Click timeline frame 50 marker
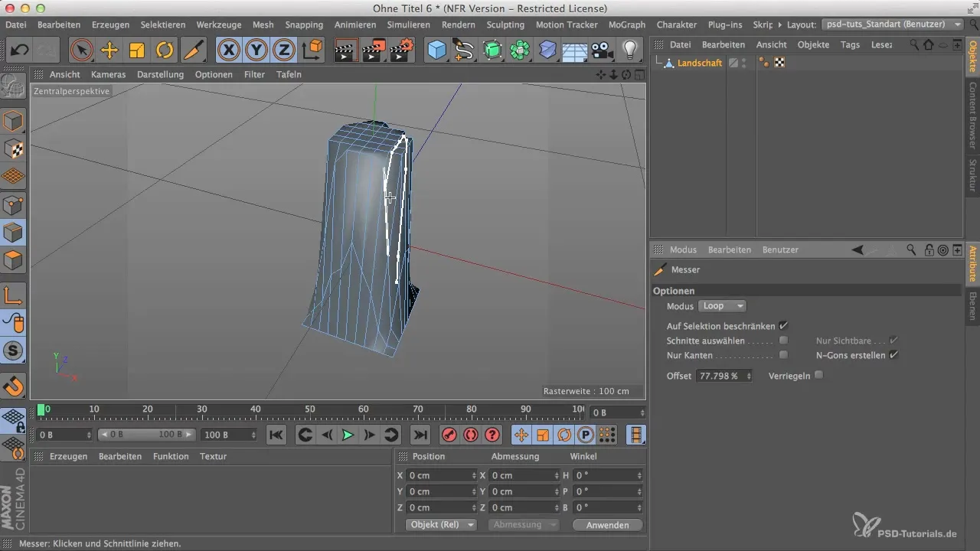This screenshot has height=551, width=980. point(310,409)
